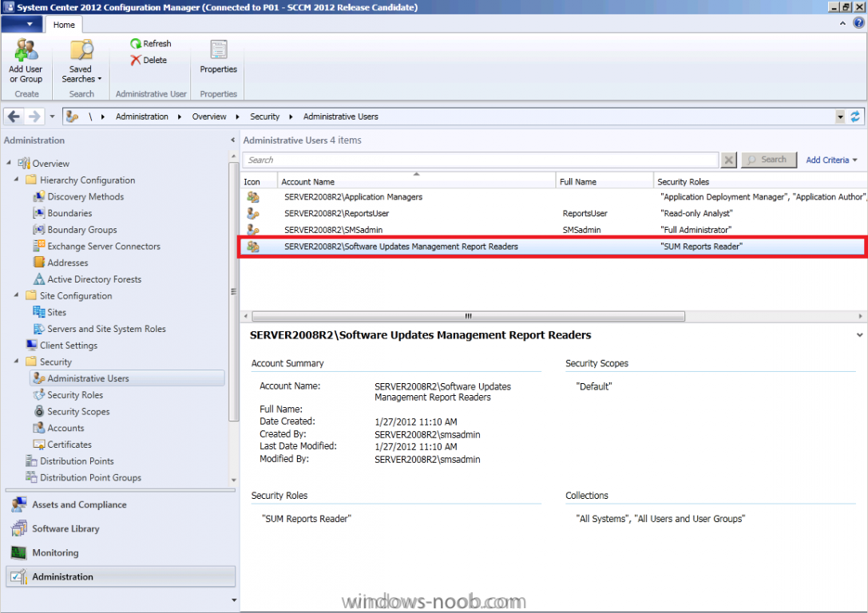Select the SERVER2008R2\Application Managers row

click(x=553, y=197)
